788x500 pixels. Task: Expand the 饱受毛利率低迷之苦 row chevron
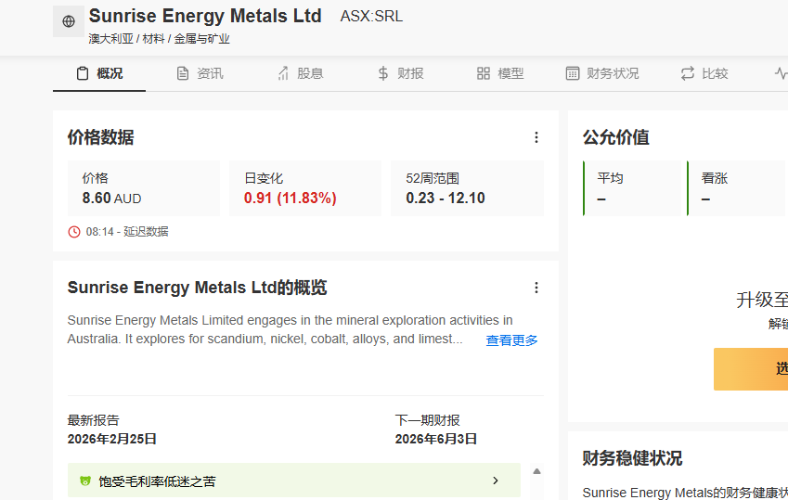[x=495, y=481]
